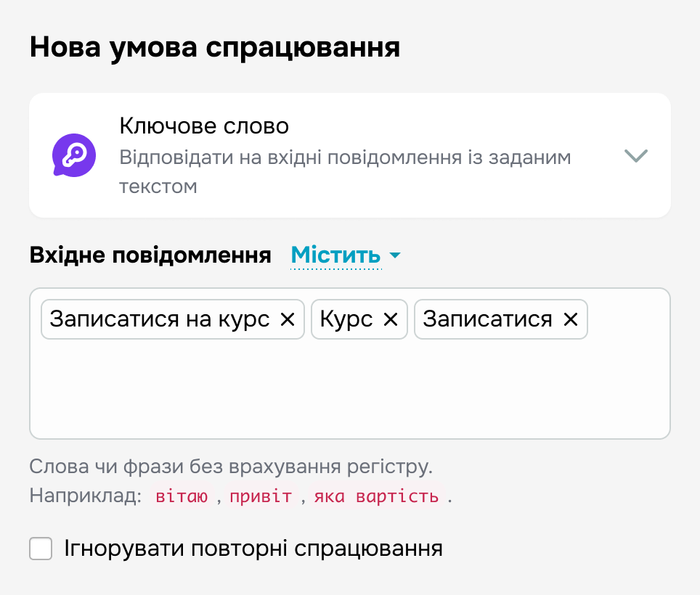Image resolution: width=700 pixels, height=595 pixels.
Task: Click the X inside the Курс chip
Action: click(389, 319)
